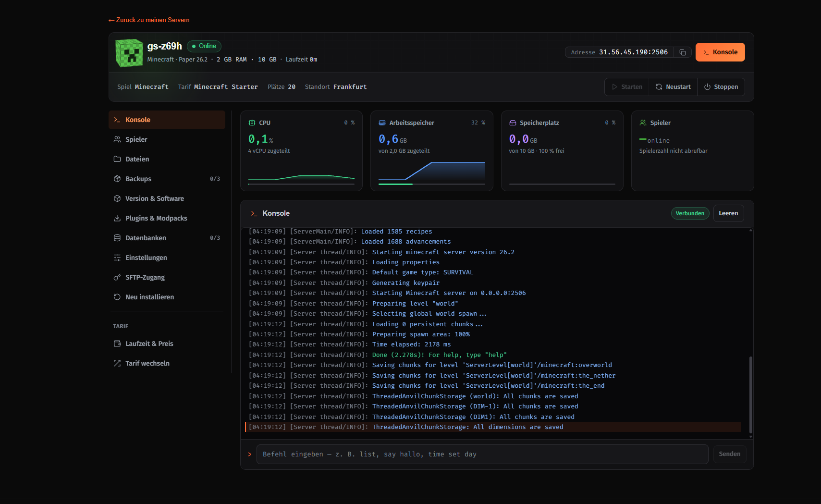Screen dimensions: 821x504
Task: Select Tarif wechseln
Action: 167,363
